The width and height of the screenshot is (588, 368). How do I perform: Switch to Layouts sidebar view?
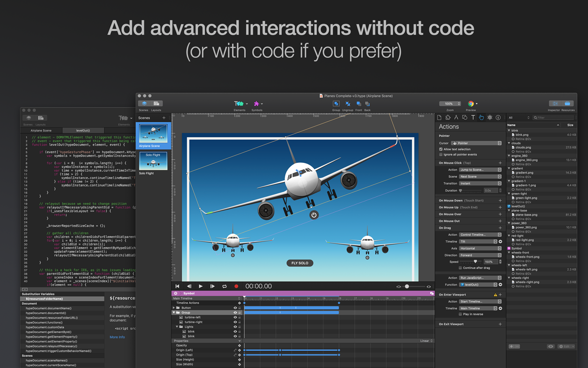(156, 104)
